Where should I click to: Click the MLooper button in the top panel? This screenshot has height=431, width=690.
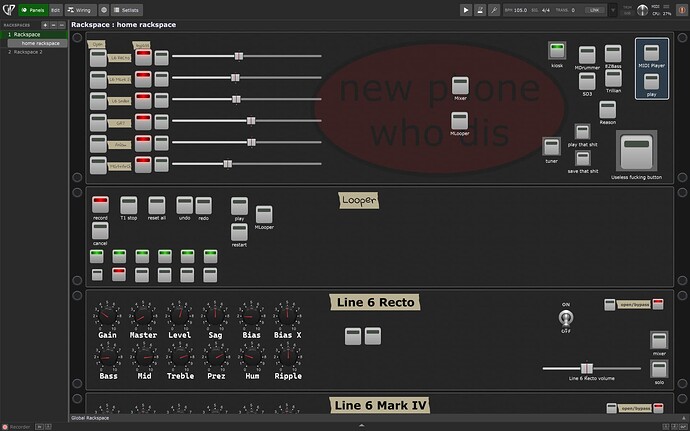459,121
